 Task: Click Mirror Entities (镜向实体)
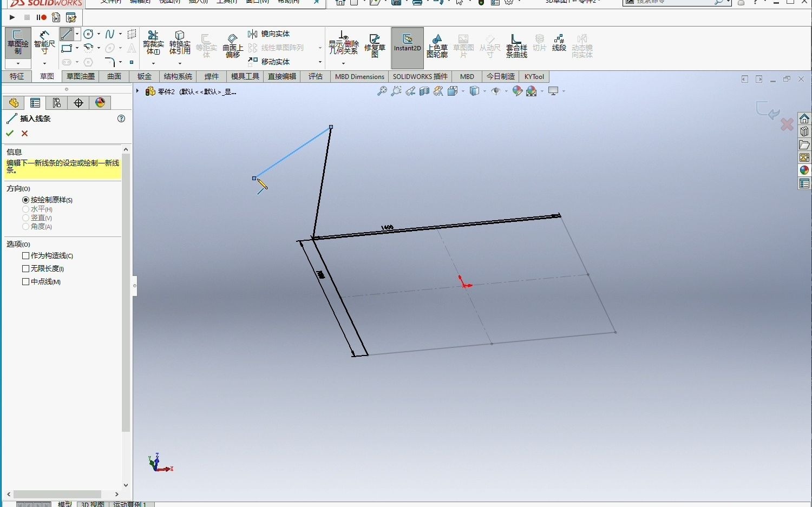click(269, 34)
